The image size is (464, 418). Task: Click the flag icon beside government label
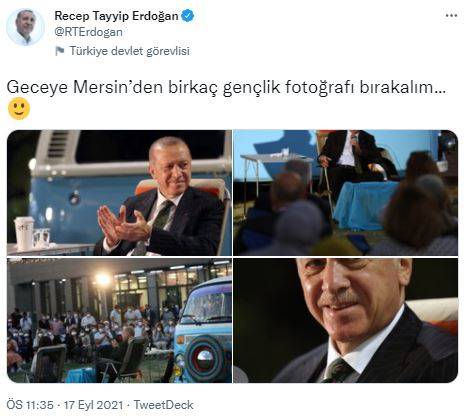point(60,51)
